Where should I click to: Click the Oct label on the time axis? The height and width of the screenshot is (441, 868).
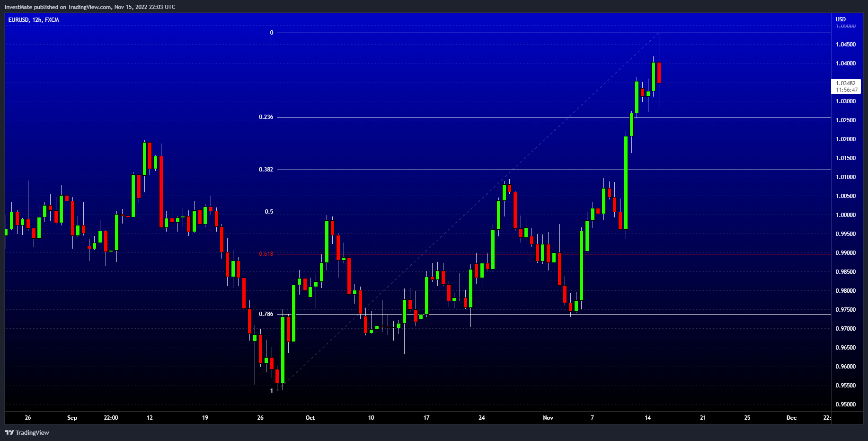(310, 418)
